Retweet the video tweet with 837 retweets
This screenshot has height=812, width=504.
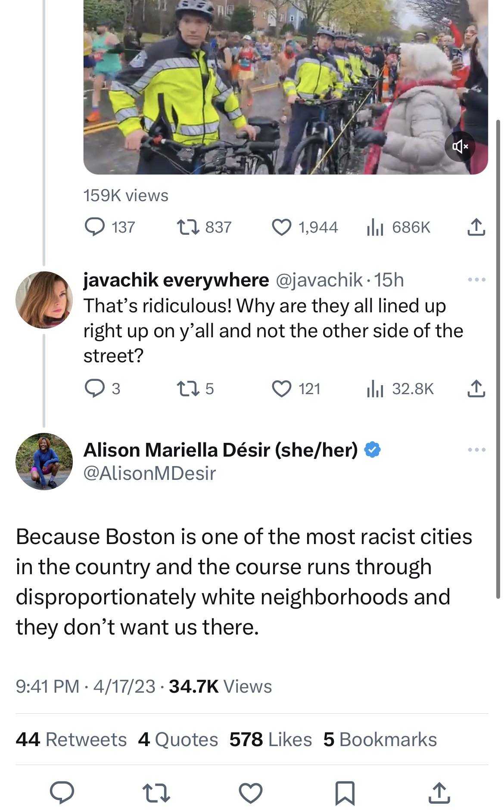[188, 227]
